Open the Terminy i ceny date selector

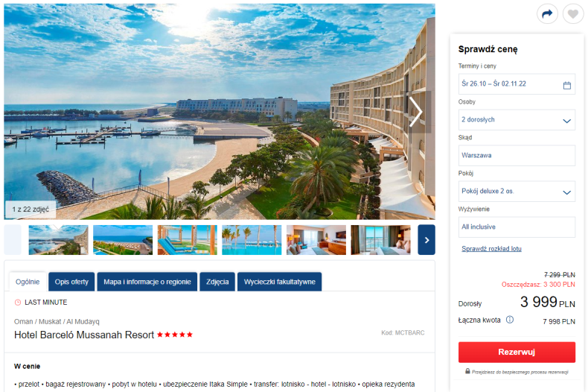click(x=517, y=84)
